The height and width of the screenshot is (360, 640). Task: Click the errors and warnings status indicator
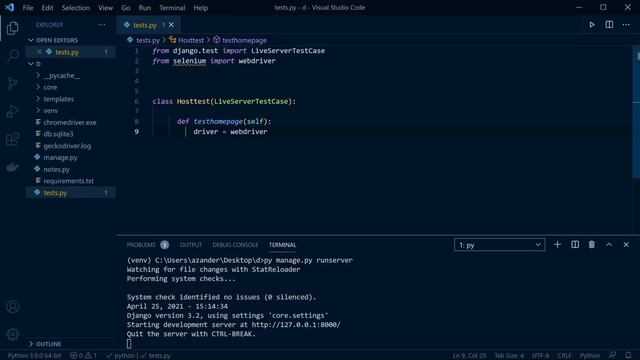click(x=83, y=356)
